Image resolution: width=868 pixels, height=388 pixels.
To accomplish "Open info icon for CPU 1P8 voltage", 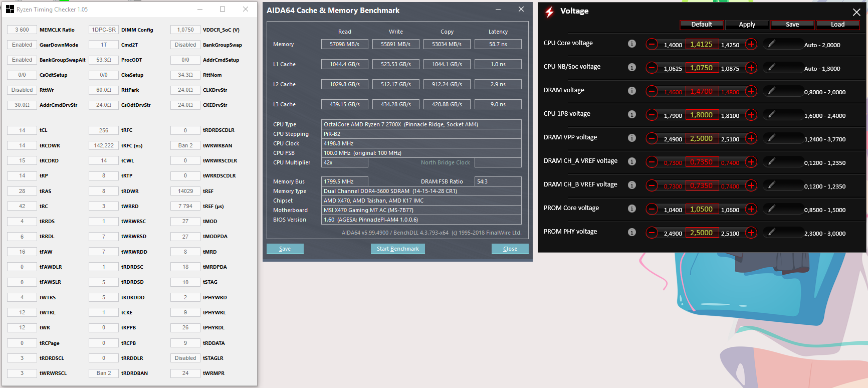I will click(x=632, y=114).
